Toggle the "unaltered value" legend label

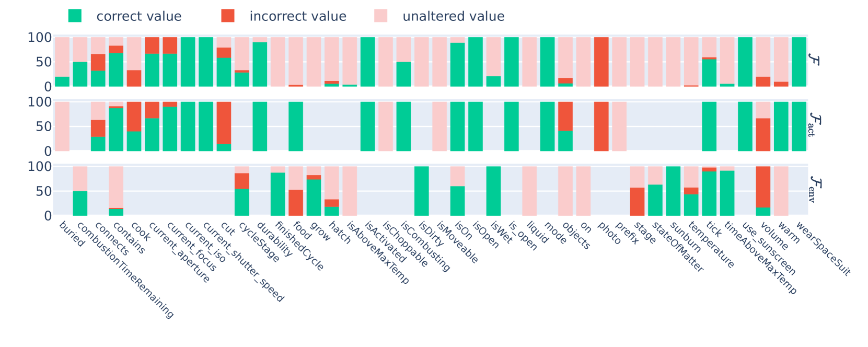(x=453, y=17)
